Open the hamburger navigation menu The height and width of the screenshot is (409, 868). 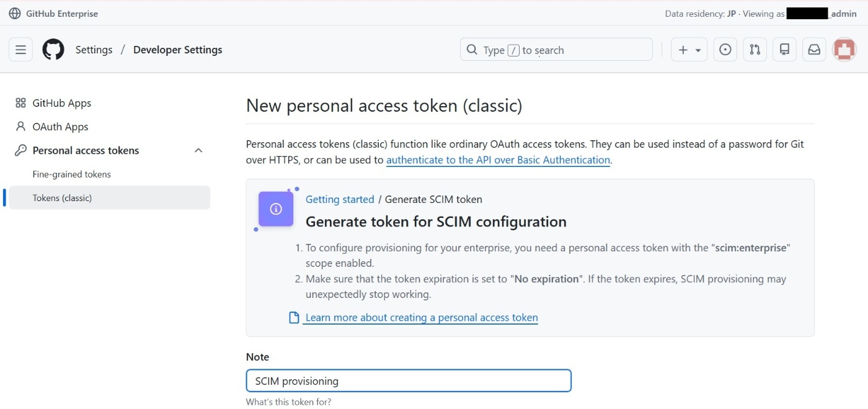pyautogui.click(x=20, y=50)
